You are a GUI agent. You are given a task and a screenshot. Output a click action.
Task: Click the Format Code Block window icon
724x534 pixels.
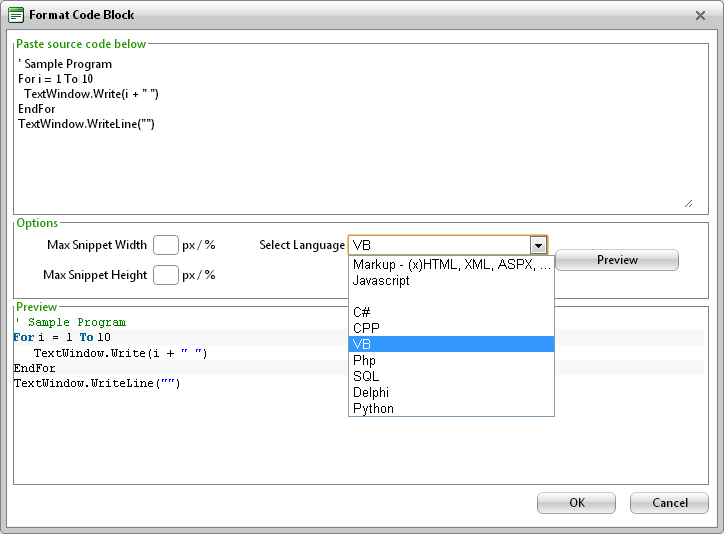click(x=16, y=15)
